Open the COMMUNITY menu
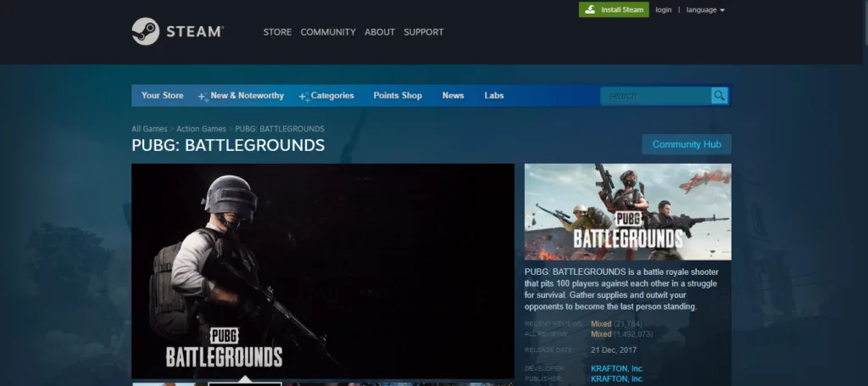868x386 pixels. pyautogui.click(x=328, y=32)
